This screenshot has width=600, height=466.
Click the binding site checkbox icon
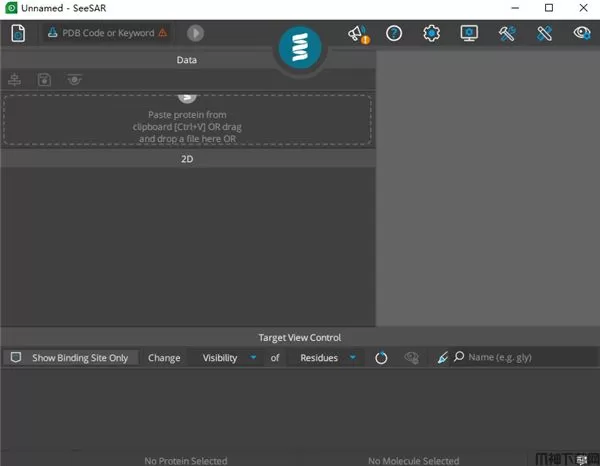tap(16, 357)
